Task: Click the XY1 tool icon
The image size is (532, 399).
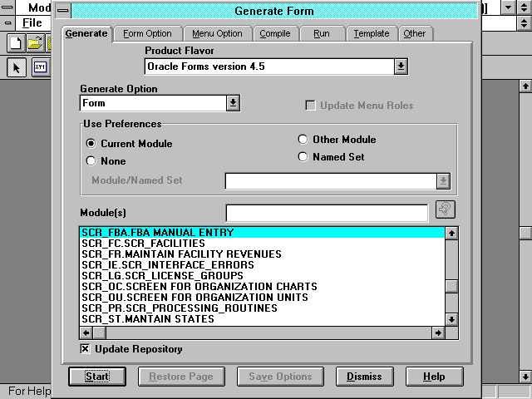Action: pyautogui.click(x=40, y=68)
